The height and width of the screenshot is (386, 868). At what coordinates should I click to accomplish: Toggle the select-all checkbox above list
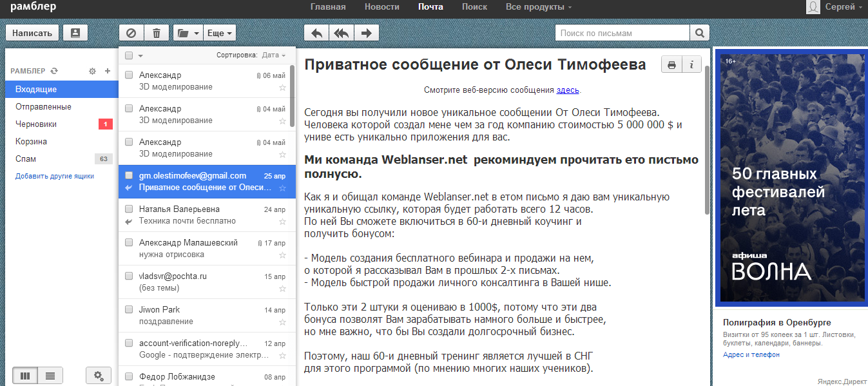(129, 55)
